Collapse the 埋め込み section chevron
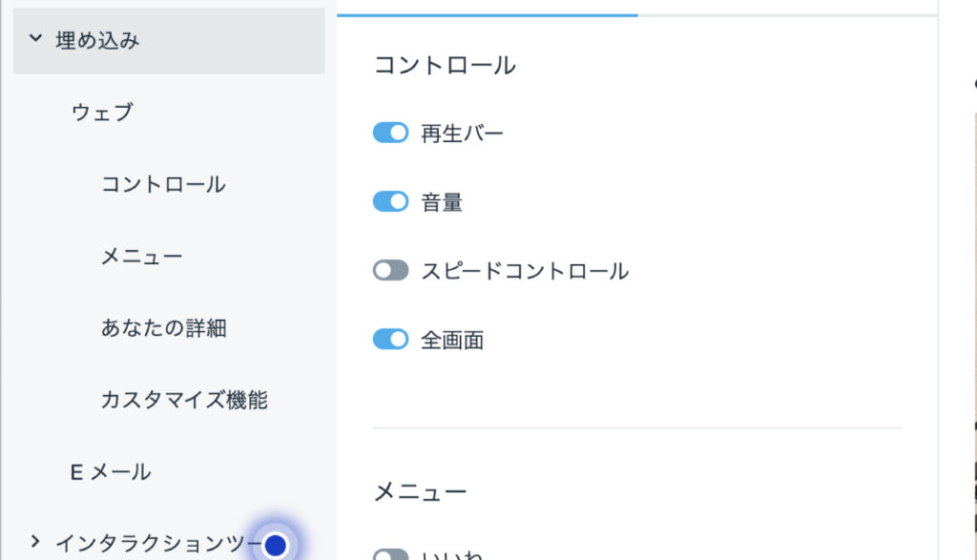 pyautogui.click(x=35, y=38)
